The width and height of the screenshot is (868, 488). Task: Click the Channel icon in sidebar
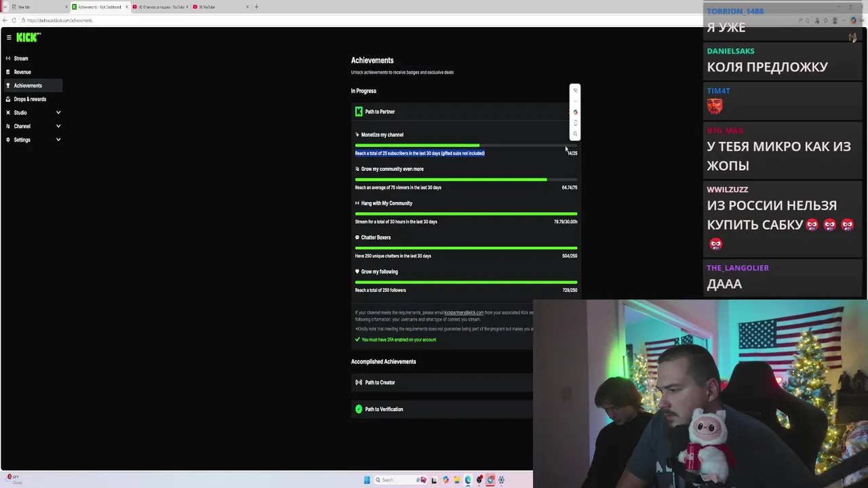pyautogui.click(x=8, y=126)
